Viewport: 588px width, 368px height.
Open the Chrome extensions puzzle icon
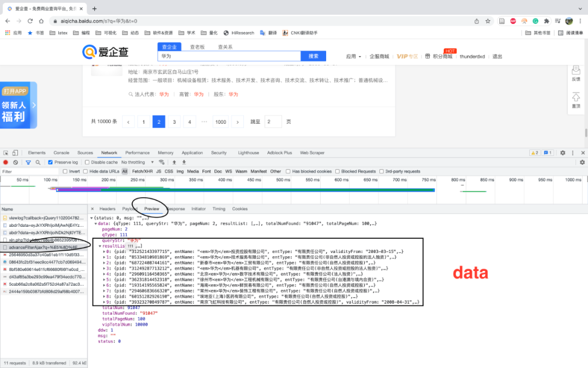click(547, 21)
